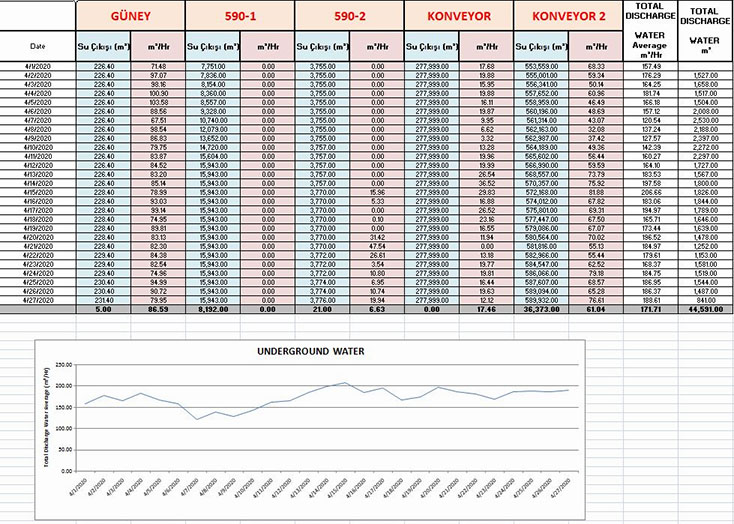The height and width of the screenshot is (524, 734).
Task: Click 590-2 m³/Hr value 47.54
Action: (x=377, y=246)
